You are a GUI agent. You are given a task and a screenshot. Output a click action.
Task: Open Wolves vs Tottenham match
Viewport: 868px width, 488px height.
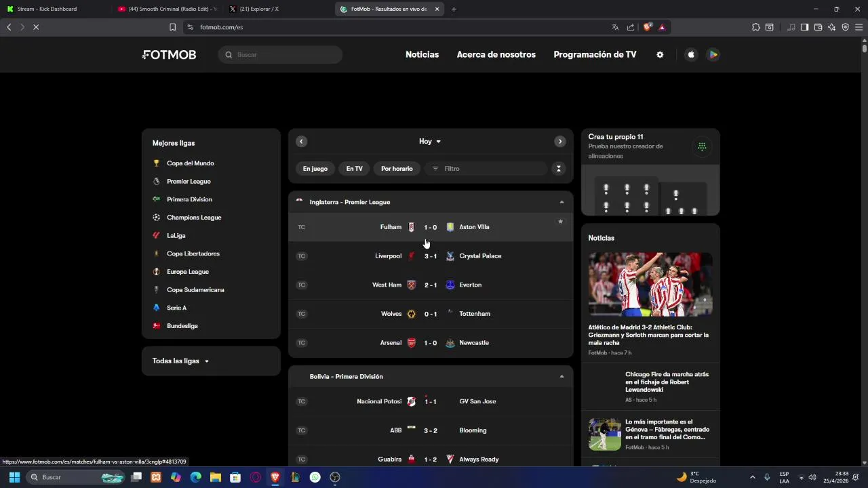click(x=431, y=314)
